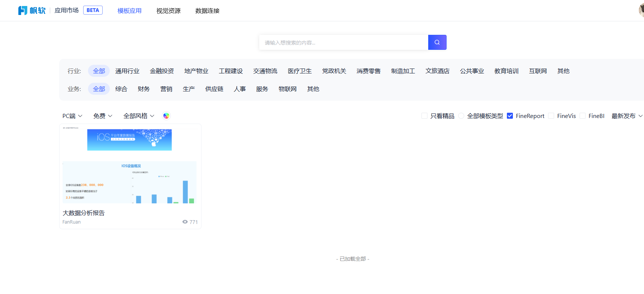Expand the PC端 dropdown
This screenshot has width=644, height=294.
click(72, 116)
